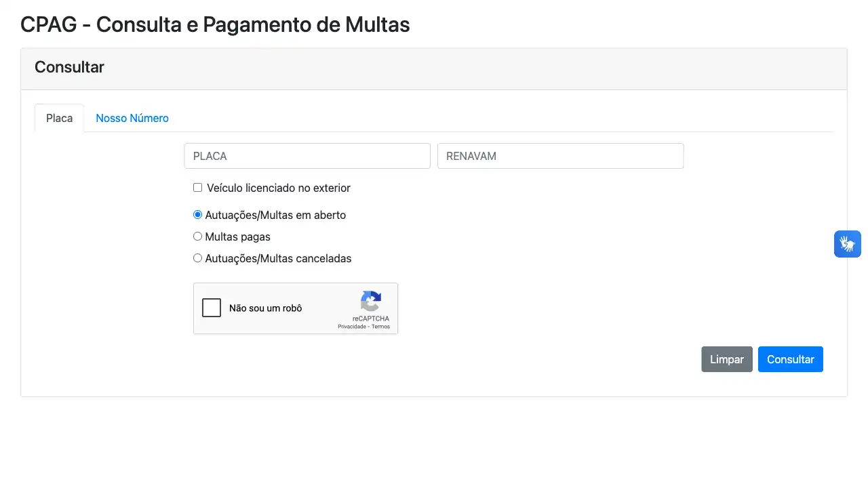Select 'Autuações/Multas canceladas' radio option

[197, 258]
